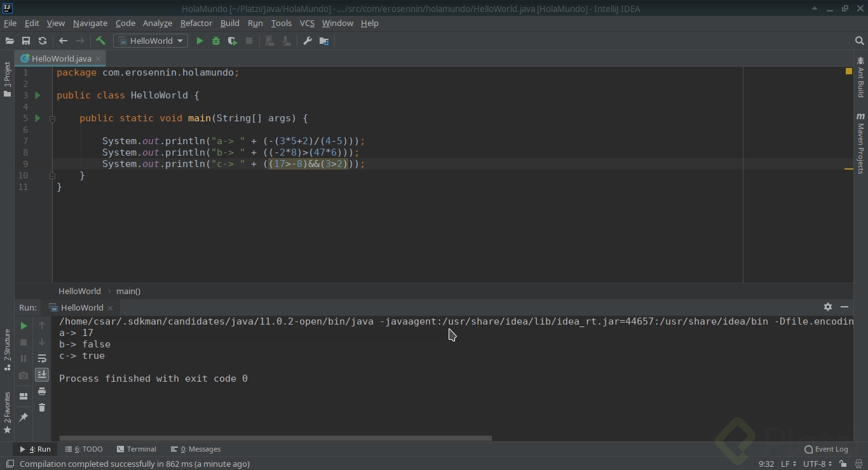
Task: Open the Event Log
Action: [x=826, y=449]
